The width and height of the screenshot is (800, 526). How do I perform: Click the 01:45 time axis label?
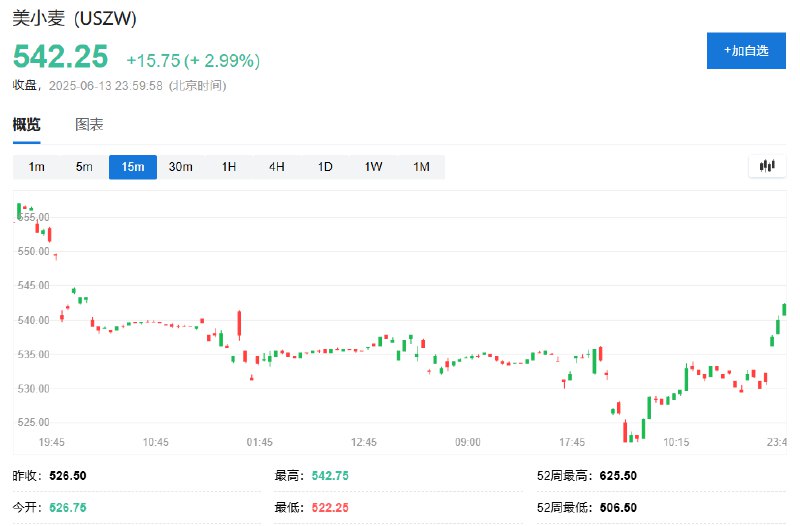point(260,442)
